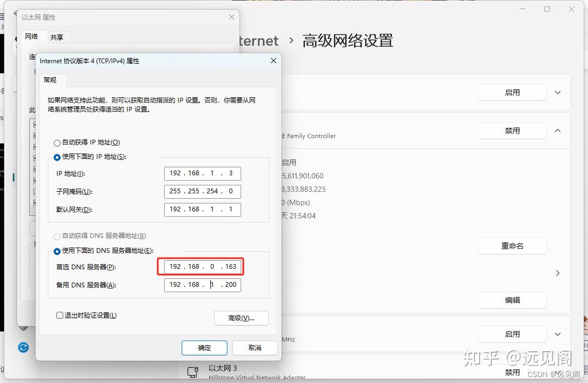This screenshot has height=383, width=588.
Task: Open 高级 advanced TCP/IP settings
Action: click(x=241, y=318)
